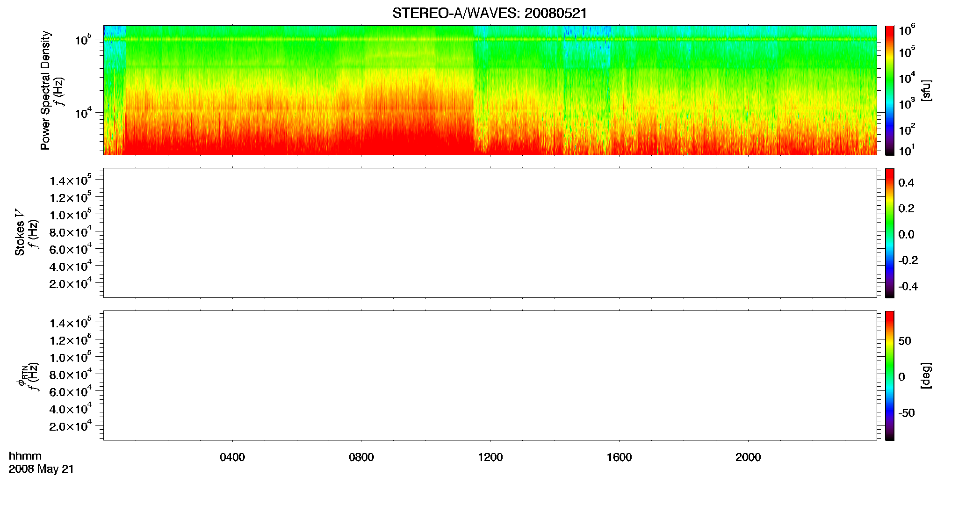This screenshot has height=505, width=980.
Task: Click the [sfu] unit label
Action: [x=926, y=90]
